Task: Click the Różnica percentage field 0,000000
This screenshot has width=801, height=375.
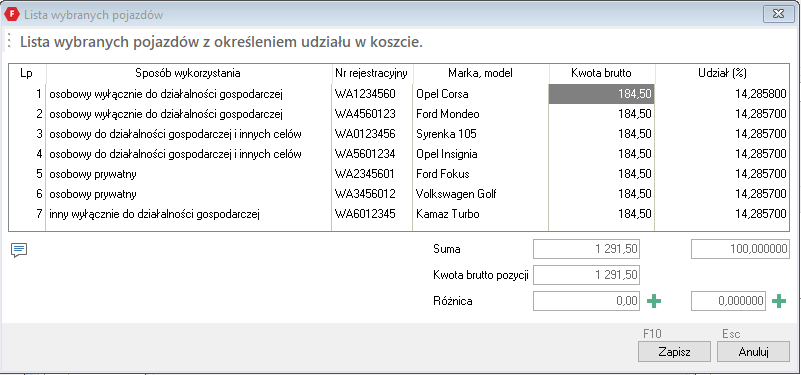Action: point(728,301)
